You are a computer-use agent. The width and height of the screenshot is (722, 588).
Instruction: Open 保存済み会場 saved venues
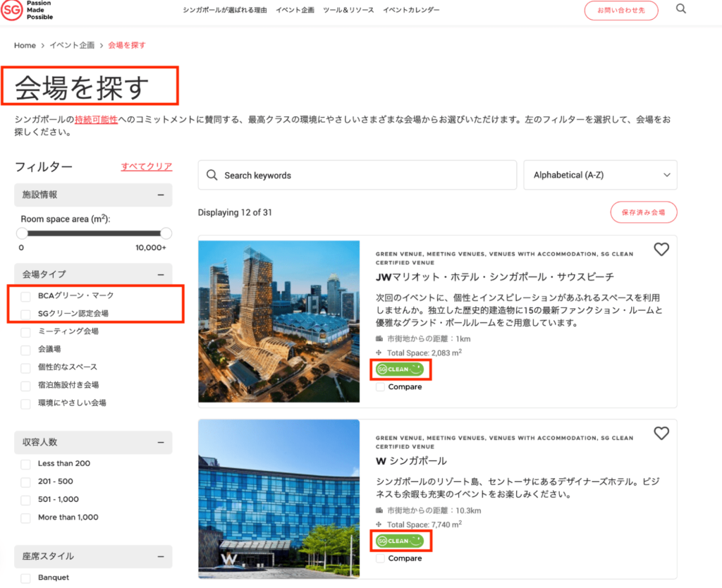click(x=644, y=212)
